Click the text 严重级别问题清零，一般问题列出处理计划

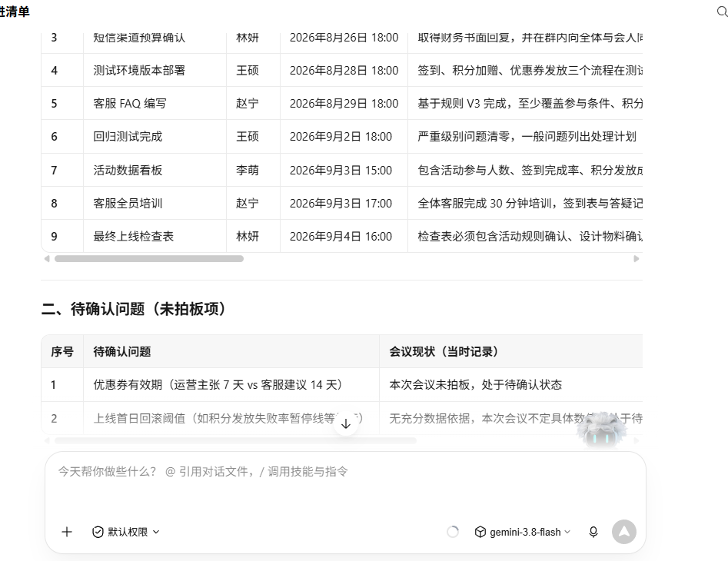(x=527, y=137)
